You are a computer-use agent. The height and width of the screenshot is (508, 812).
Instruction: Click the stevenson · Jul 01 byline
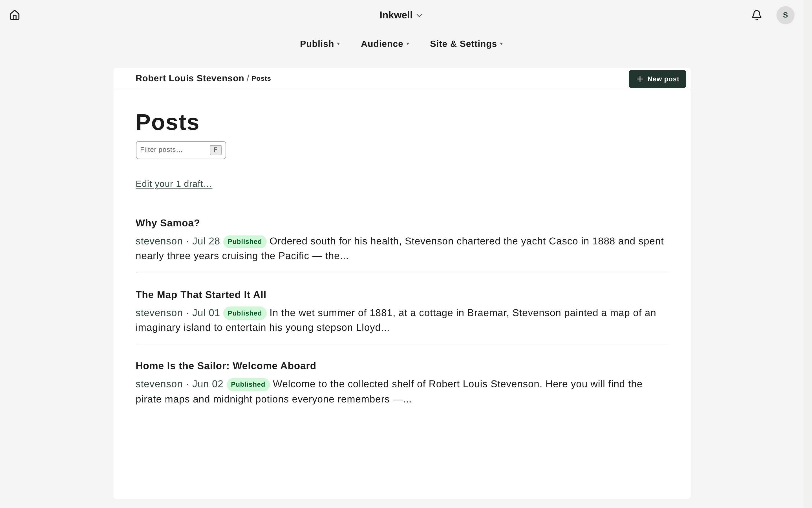pyautogui.click(x=178, y=313)
